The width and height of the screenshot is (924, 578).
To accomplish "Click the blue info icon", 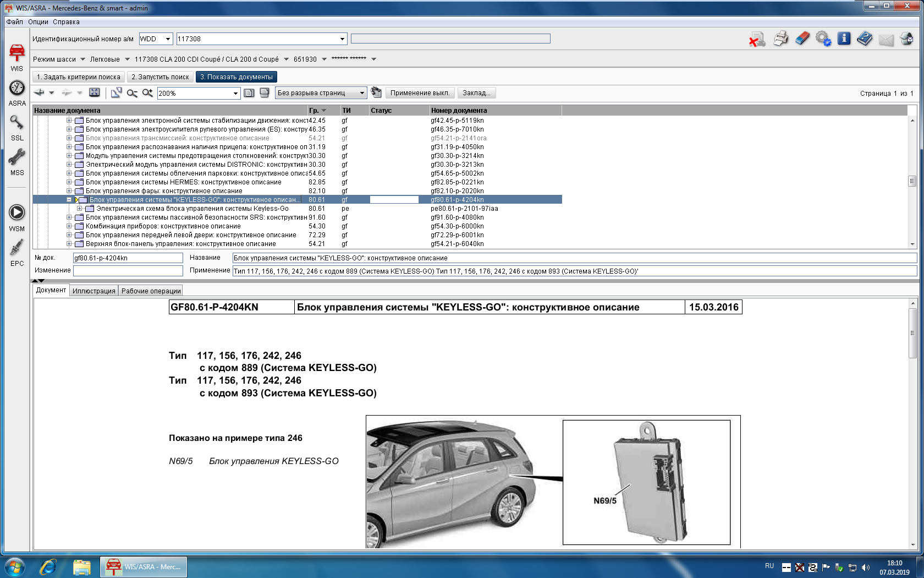I will [844, 39].
